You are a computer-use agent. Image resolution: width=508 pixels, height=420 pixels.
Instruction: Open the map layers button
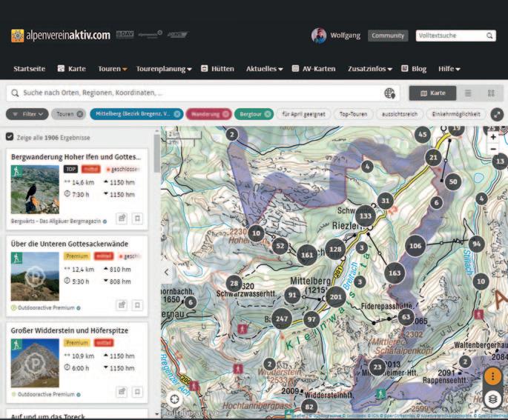[x=492, y=399]
